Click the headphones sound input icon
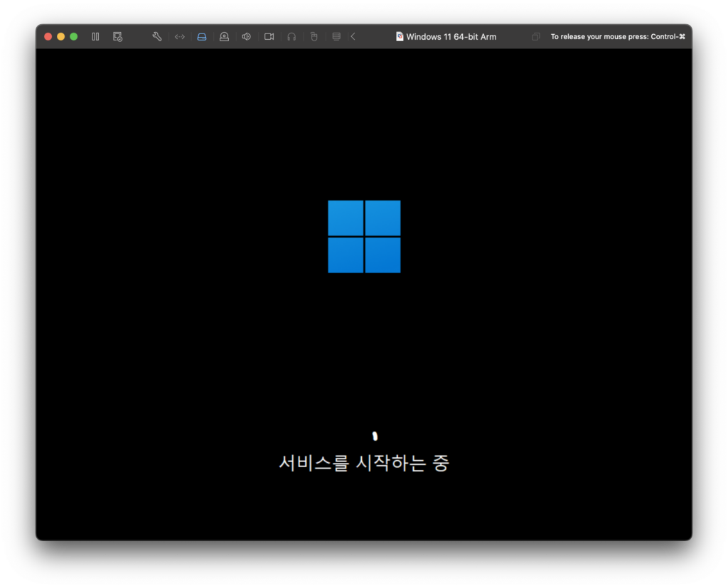Image resolution: width=728 pixels, height=588 pixels. coord(291,36)
